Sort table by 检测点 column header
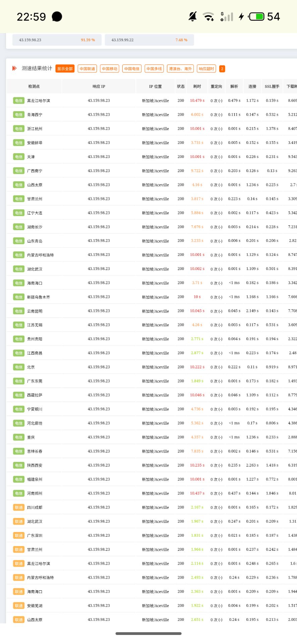This screenshot has height=644, width=297. pyautogui.click(x=34, y=87)
